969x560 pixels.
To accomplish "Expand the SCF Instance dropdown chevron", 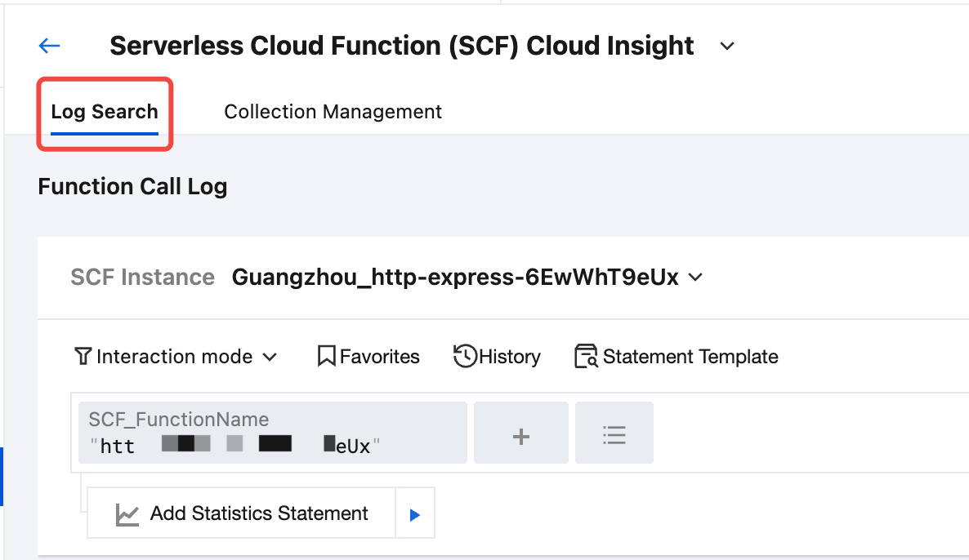I will (x=696, y=278).
